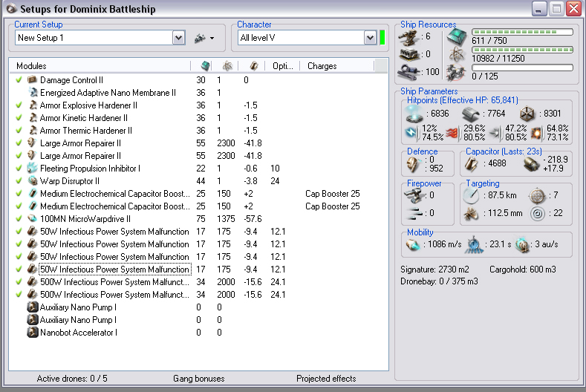The width and height of the screenshot is (586, 392).
Task: Click the turret hardpoints icon in Ship Resources
Action: pos(409,36)
